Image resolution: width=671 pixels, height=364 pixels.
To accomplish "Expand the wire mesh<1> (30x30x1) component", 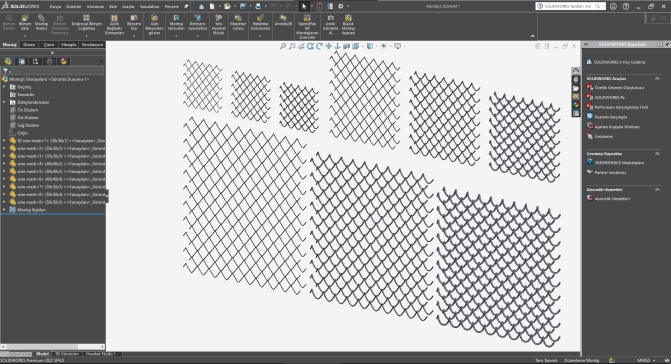I will (x=4, y=140).
